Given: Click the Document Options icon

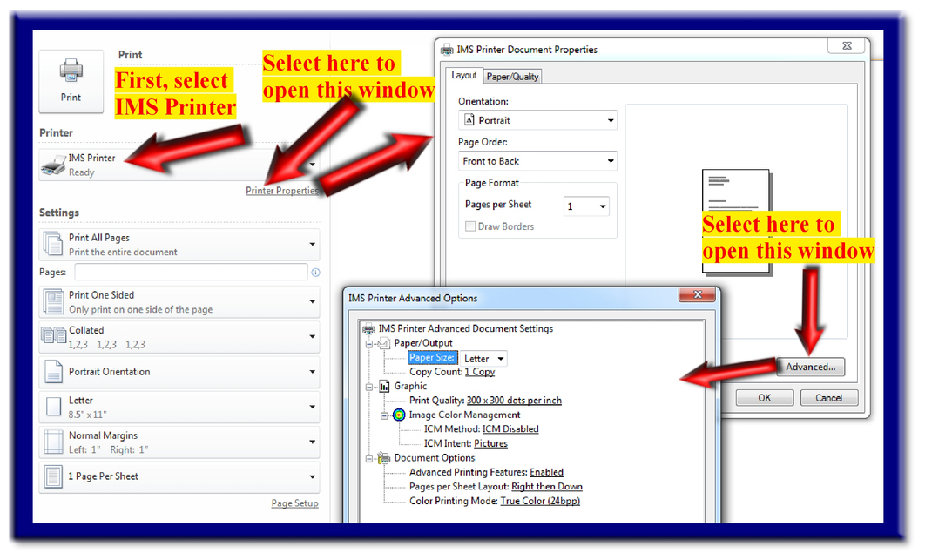Looking at the screenshot, I should coord(384,458).
